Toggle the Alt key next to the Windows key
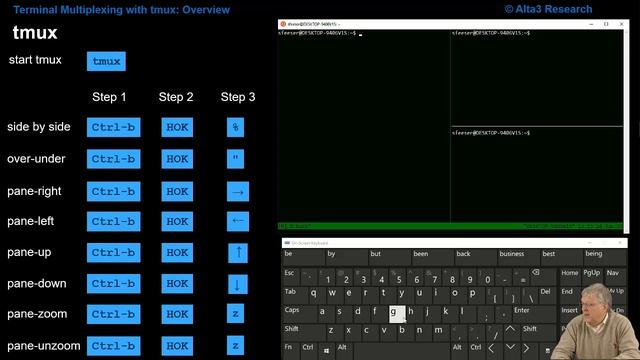Viewport: 640px width, 360px height. (344, 351)
